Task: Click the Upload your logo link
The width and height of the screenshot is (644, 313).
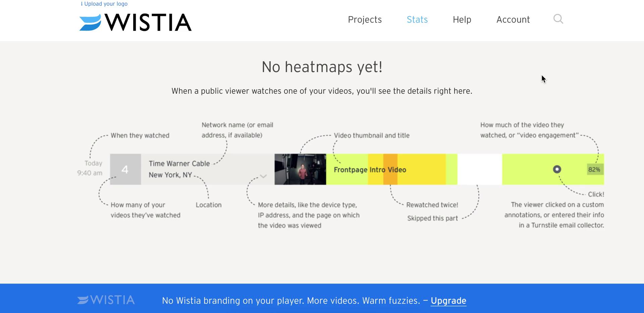Action: 104,4
